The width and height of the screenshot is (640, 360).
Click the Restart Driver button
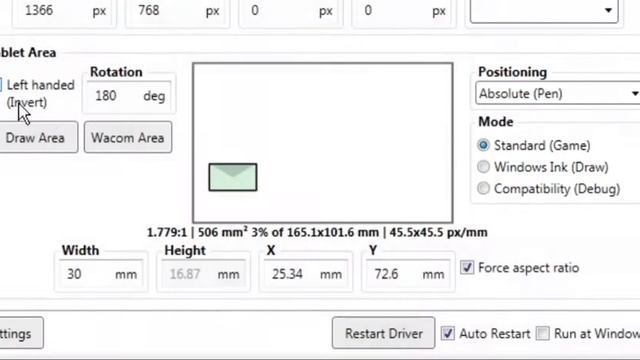pyautogui.click(x=384, y=333)
